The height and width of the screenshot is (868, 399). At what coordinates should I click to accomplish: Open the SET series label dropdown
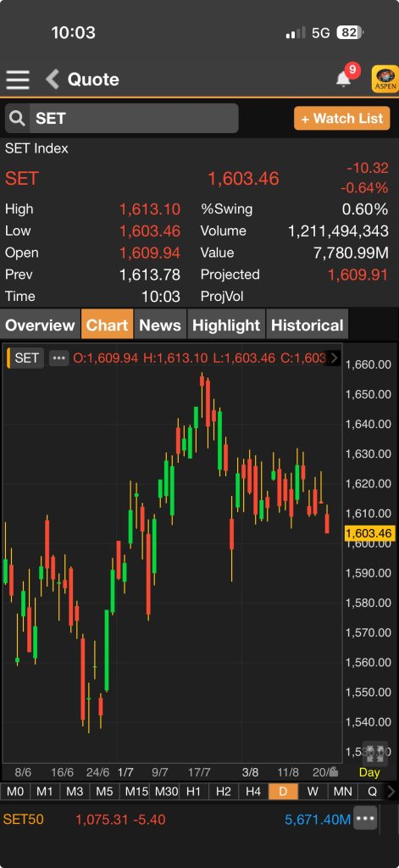point(25,359)
